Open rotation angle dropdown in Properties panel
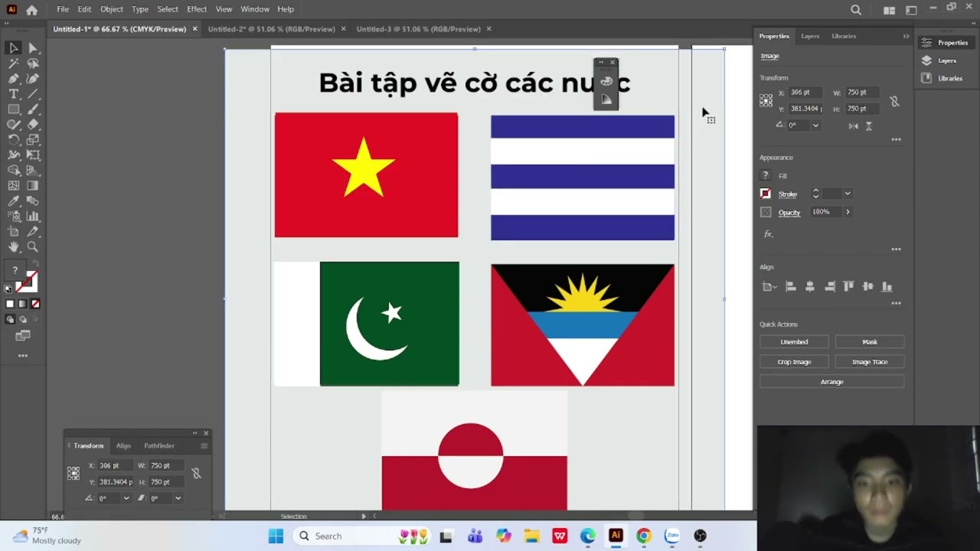 [815, 126]
